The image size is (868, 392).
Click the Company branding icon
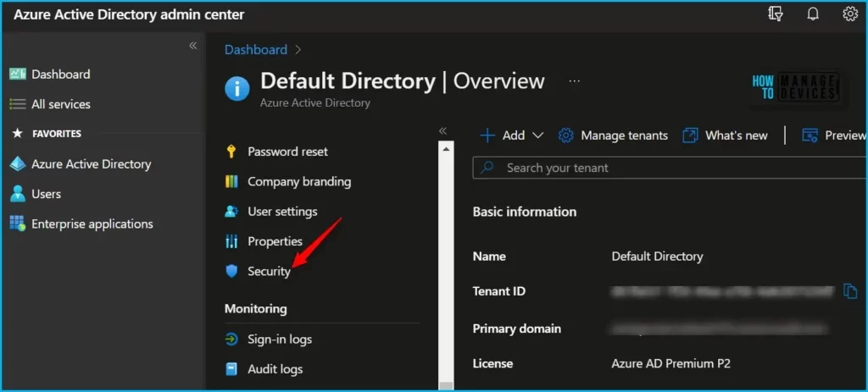coord(231,181)
